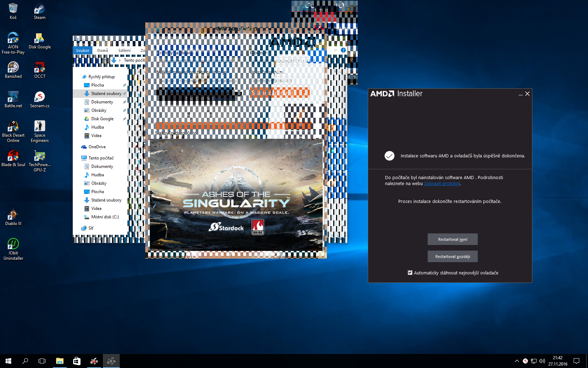Open the Explorer help question-mark icon
Screen dimensions: 588x368
(x=343, y=50)
